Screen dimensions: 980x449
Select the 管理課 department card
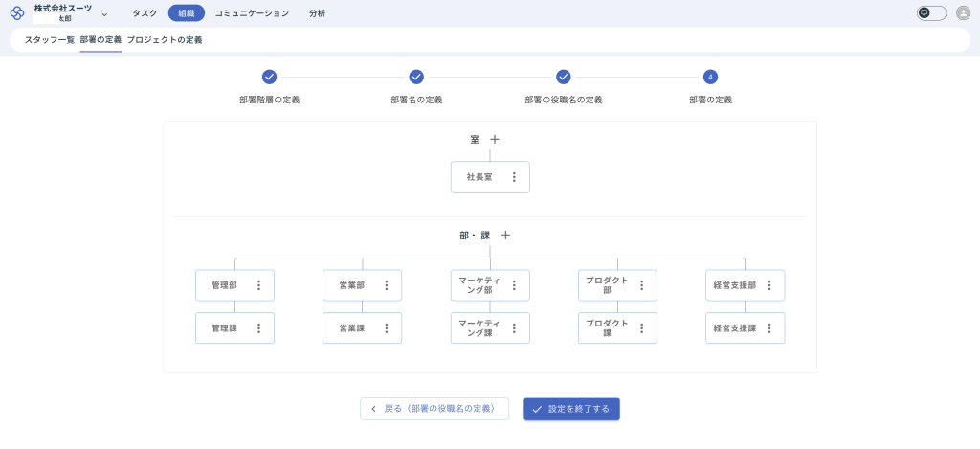click(225, 328)
